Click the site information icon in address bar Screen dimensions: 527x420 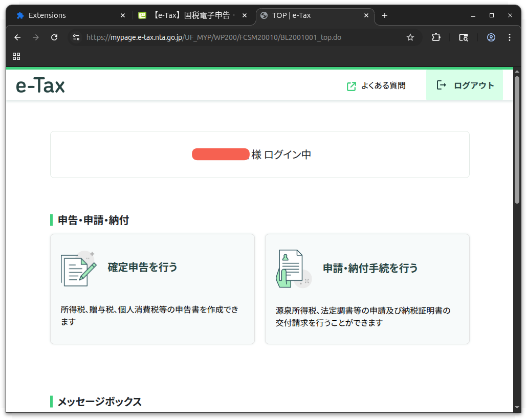coord(76,37)
